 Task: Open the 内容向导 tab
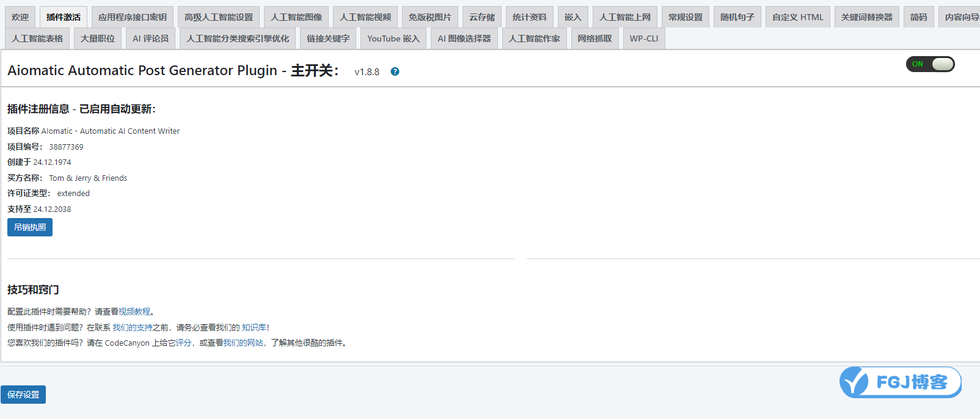pos(960,17)
